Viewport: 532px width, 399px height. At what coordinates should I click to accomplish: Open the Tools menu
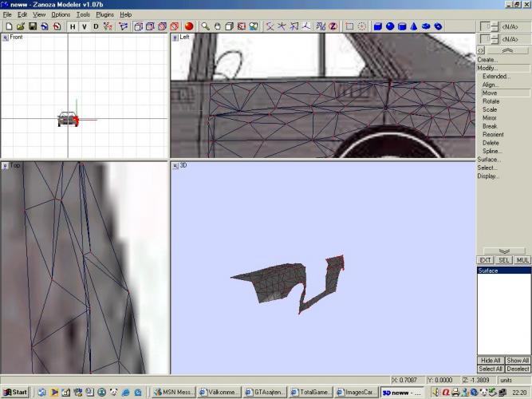[x=83, y=14]
